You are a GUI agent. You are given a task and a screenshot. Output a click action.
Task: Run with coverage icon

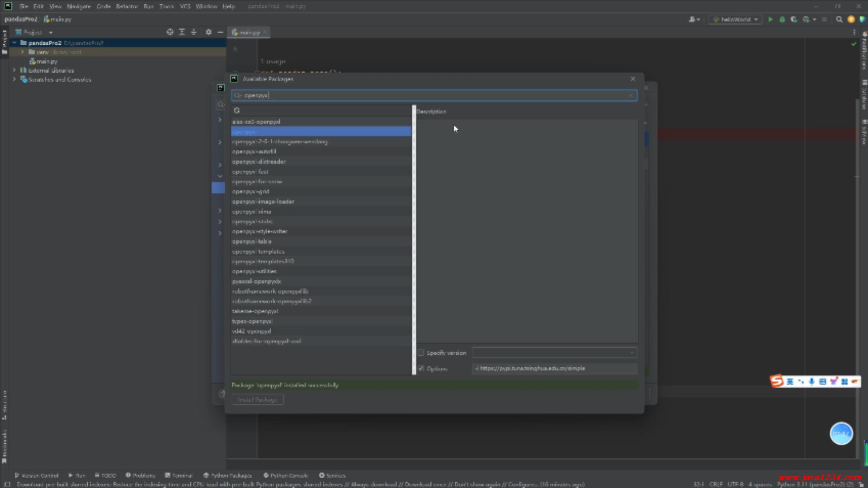point(794,19)
